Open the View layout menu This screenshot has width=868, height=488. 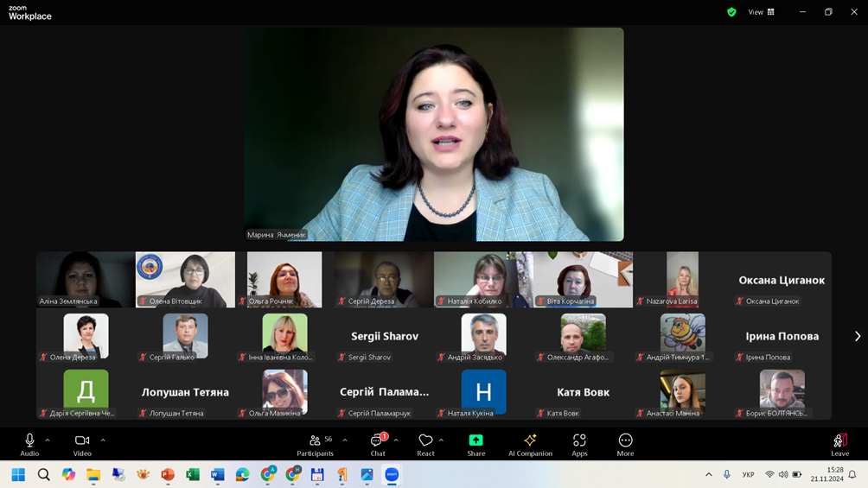(x=761, y=11)
